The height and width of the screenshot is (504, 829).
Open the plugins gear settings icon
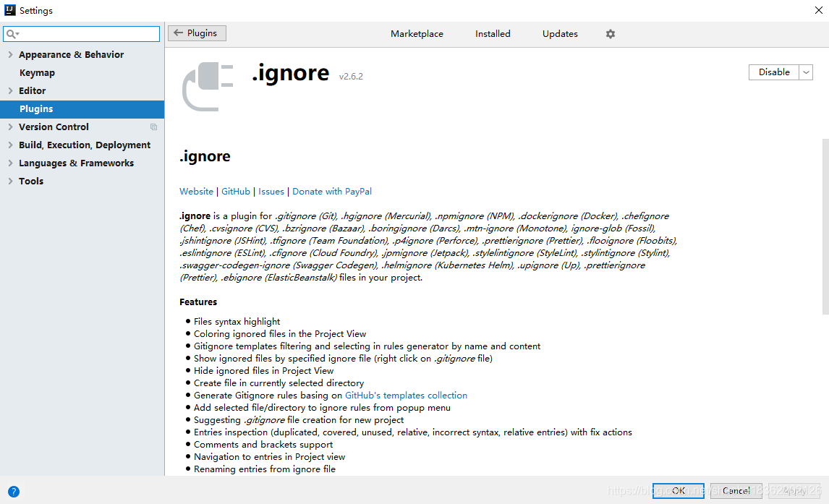[610, 34]
